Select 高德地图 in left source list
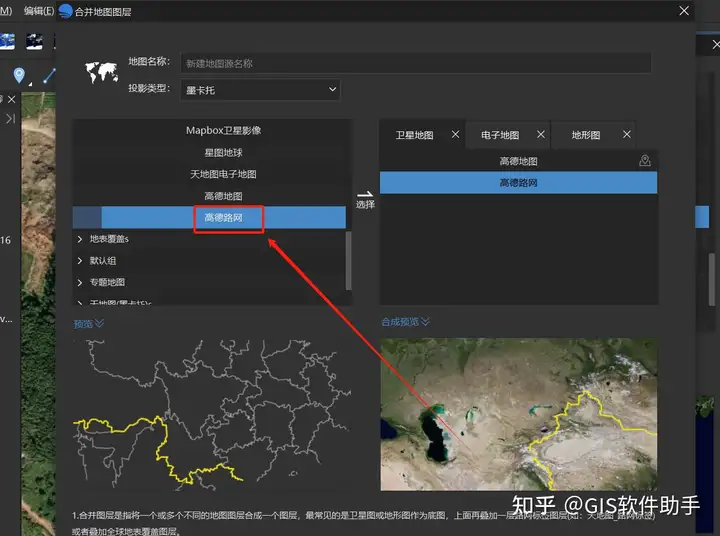720x536 pixels. [x=223, y=196]
